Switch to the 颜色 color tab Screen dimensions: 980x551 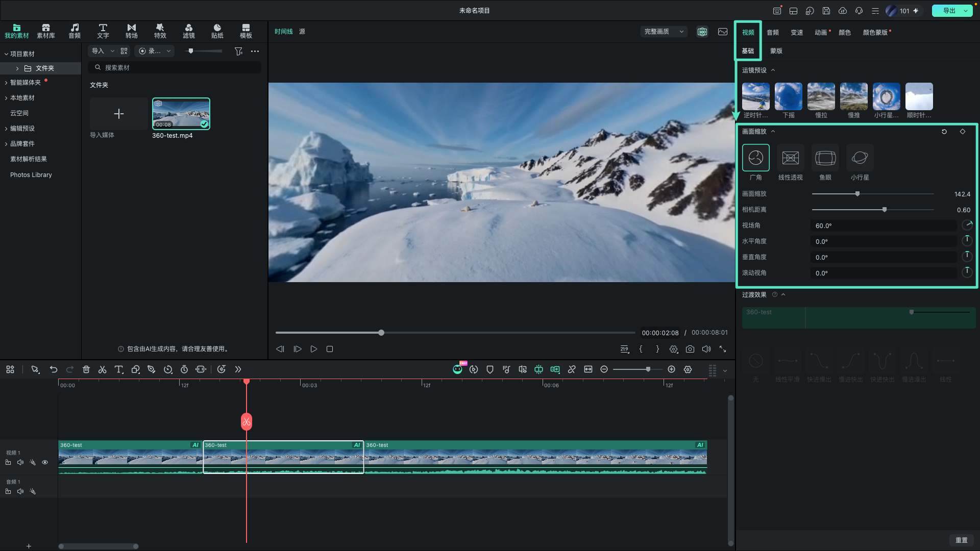(x=845, y=32)
